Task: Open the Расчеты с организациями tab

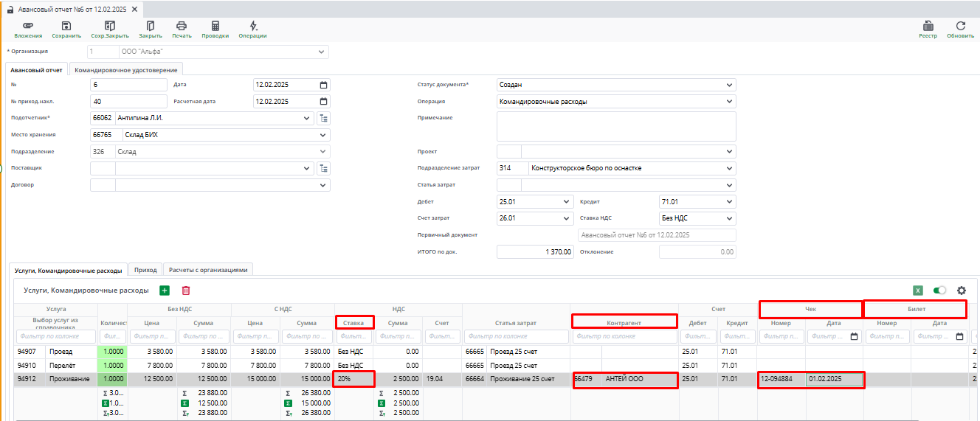Action: (208, 270)
